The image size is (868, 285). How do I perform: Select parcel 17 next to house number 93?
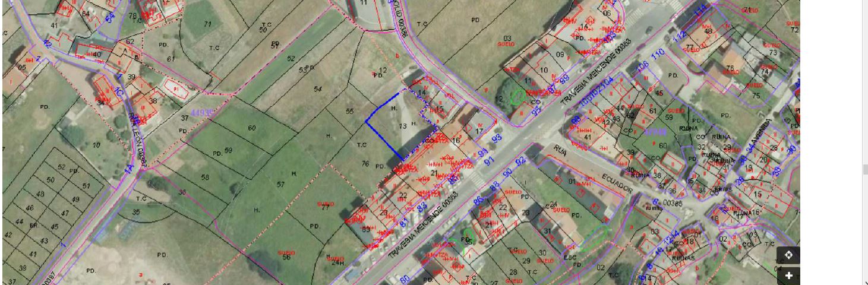[x=479, y=131]
